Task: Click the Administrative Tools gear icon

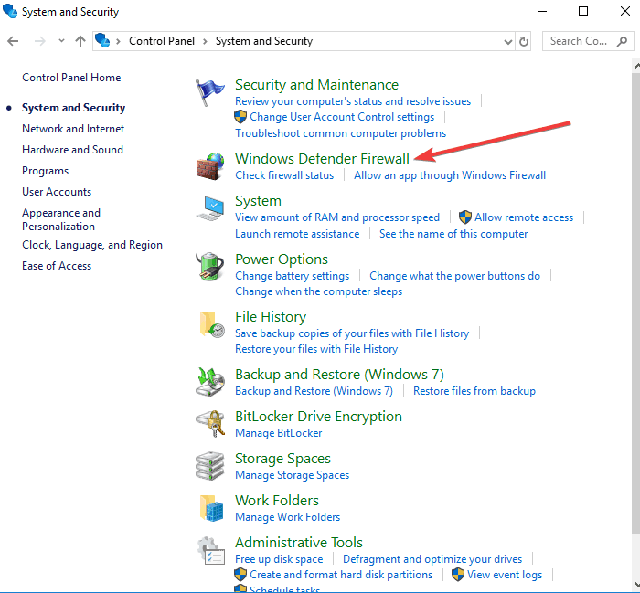Action: coord(211,551)
